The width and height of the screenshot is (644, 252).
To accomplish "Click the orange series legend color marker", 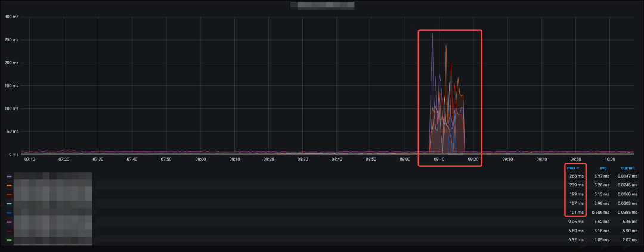I will (x=9, y=186).
